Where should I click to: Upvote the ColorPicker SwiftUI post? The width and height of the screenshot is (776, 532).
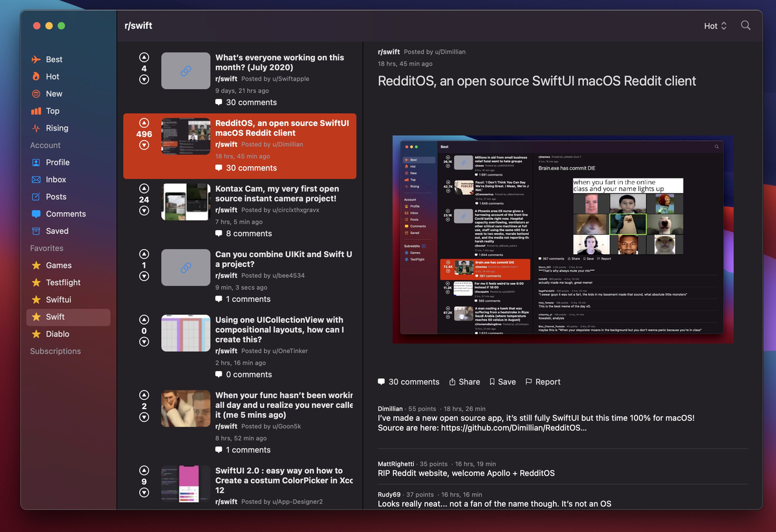[144, 470]
